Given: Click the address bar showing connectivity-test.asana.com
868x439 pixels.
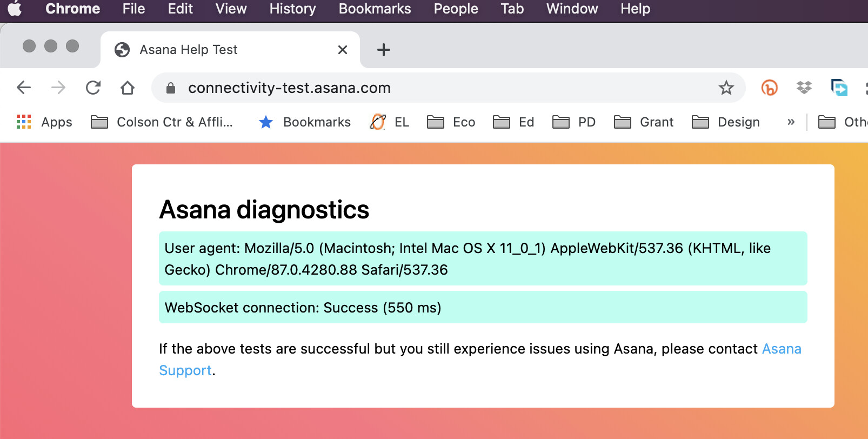Looking at the screenshot, I should (x=449, y=88).
